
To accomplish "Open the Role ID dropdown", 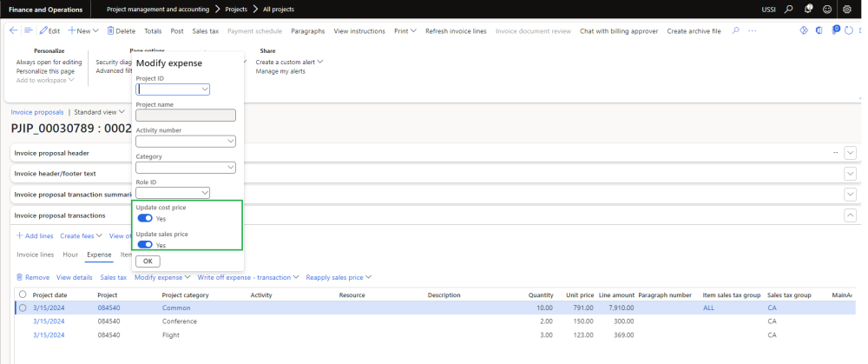I will [173, 193].
